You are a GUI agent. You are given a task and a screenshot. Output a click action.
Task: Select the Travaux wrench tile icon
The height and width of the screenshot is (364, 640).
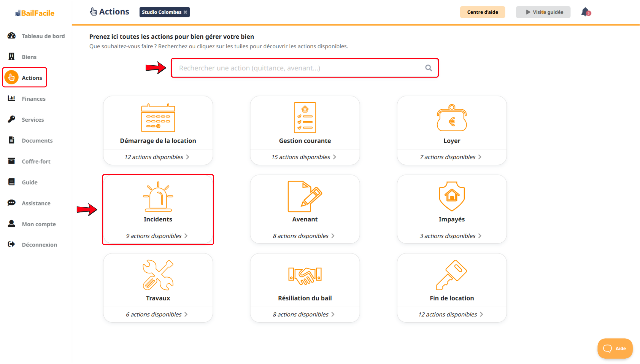(158, 275)
